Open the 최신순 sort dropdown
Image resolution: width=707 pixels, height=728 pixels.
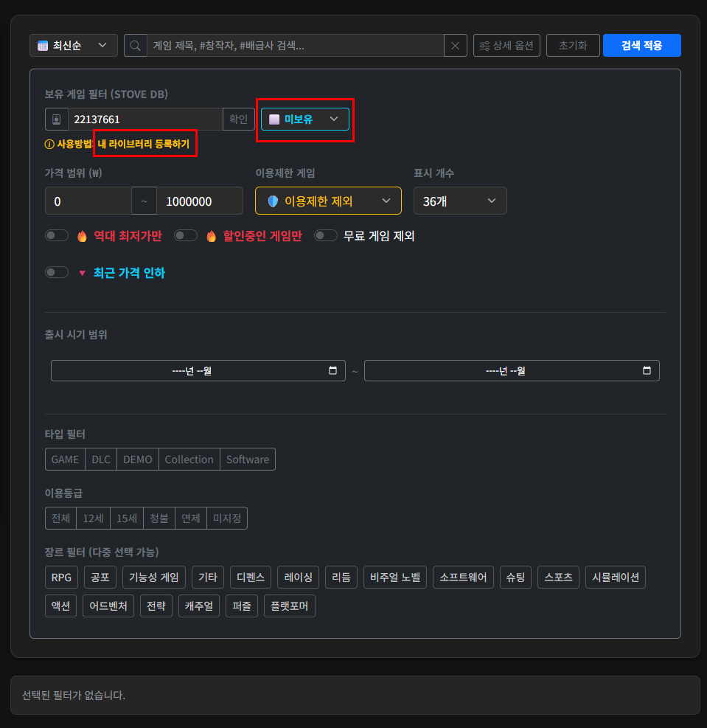[74, 46]
